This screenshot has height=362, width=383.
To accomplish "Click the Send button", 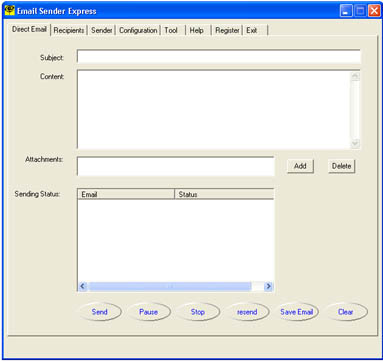I will pyautogui.click(x=100, y=312).
